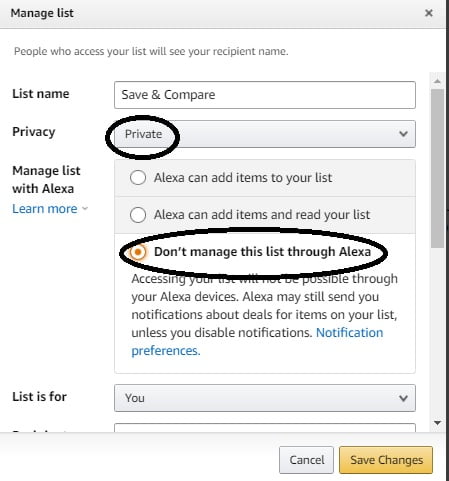Screen dimensions: 449x481
Task: Open the Privacy dropdown showing Private
Action: point(265,134)
